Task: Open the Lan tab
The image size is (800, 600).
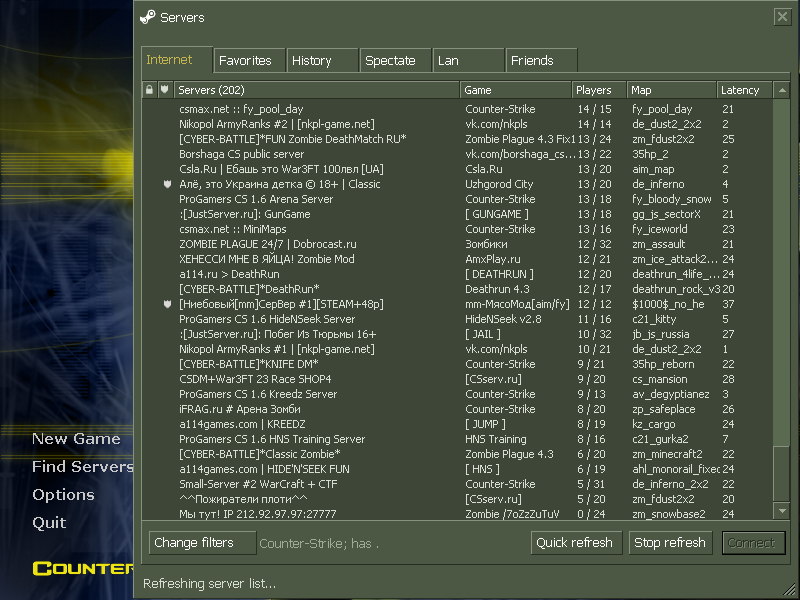Action: click(x=468, y=61)
